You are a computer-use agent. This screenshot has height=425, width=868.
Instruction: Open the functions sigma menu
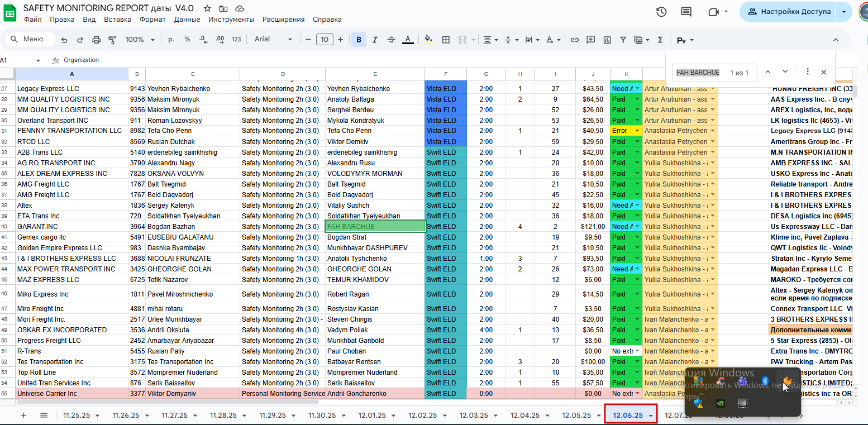[x=660, y=40]
